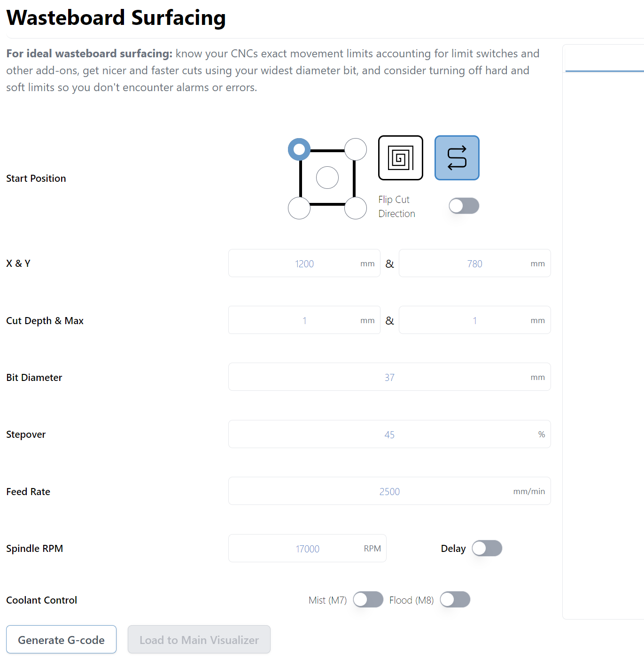The image size is (644, 667).
Task: Edit the Y dimension field (780)
Action: (x=474, y=264)
